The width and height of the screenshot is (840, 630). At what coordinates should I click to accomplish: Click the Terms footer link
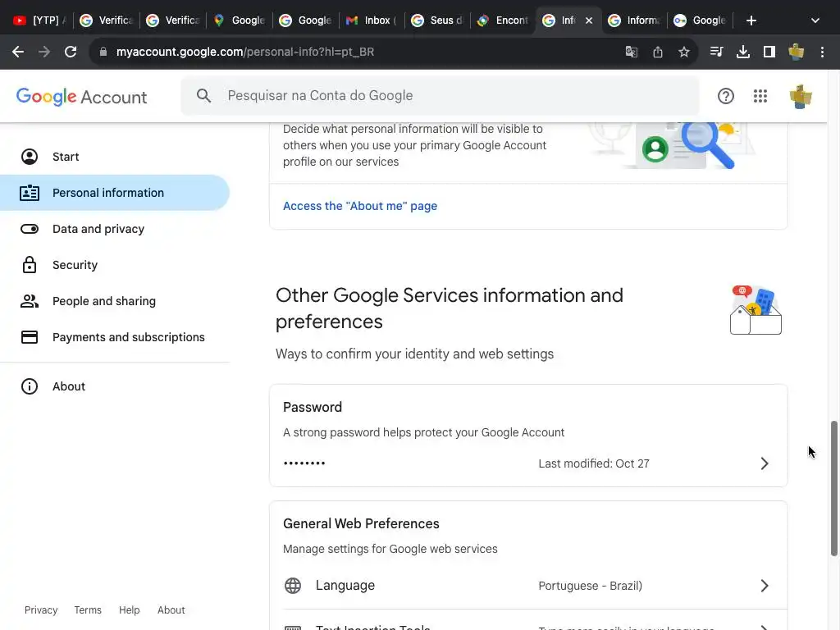pyautogui.click(x=88, y=610)
